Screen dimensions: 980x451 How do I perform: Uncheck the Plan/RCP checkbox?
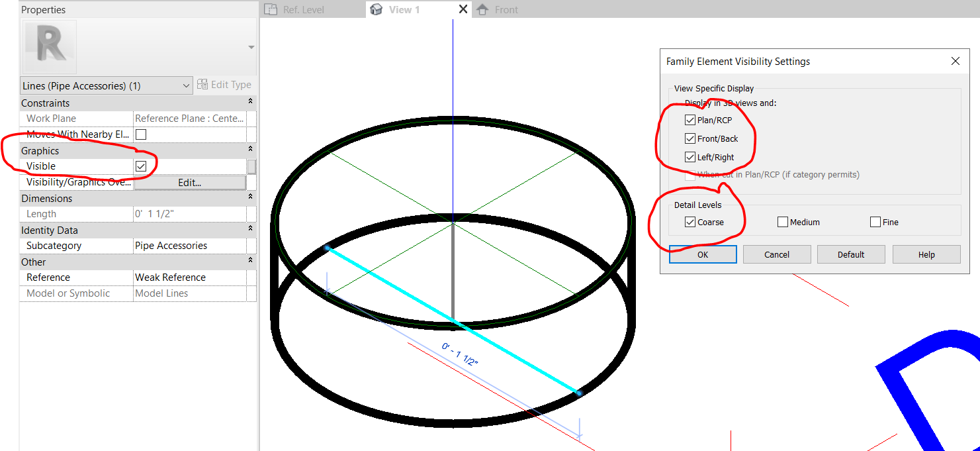point(690,121)
